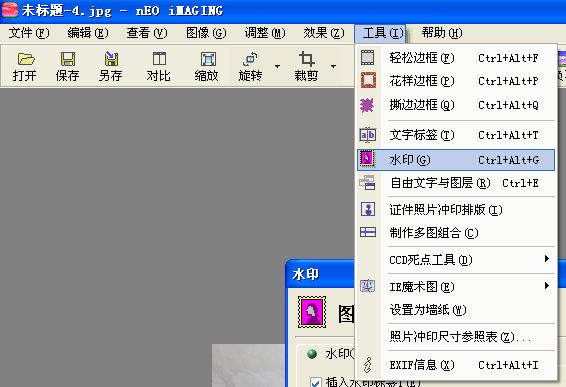Open the 效果(Z) menu
This screenshot has width=566, height=387.
pyautogui.click(x=324, y=33)
